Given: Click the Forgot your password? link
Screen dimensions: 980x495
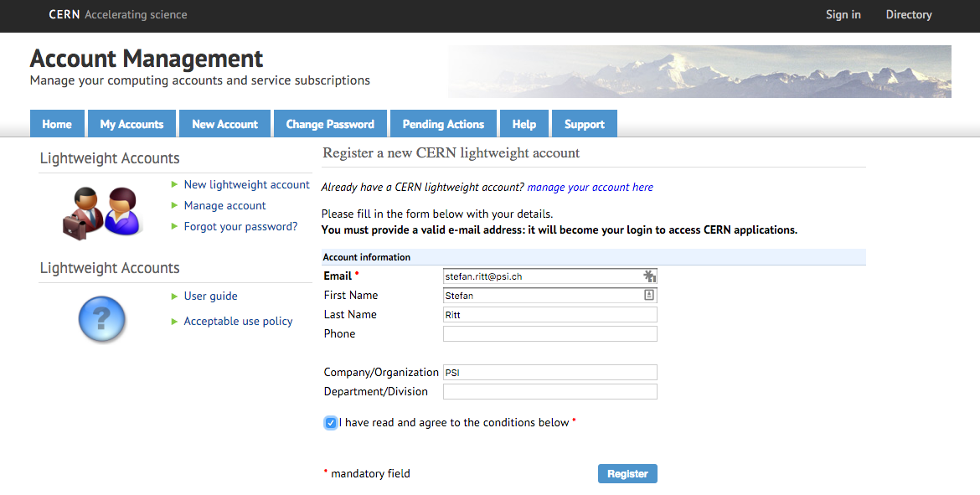Looking at the screenshot, I should point(240,226).
